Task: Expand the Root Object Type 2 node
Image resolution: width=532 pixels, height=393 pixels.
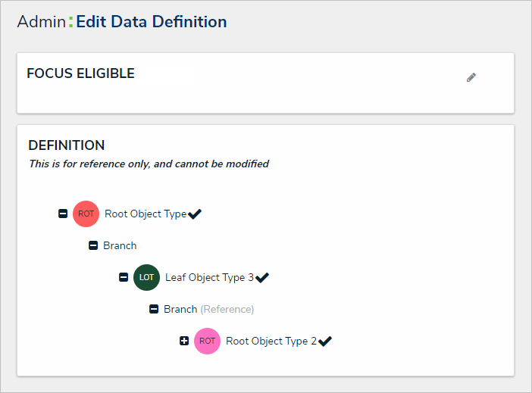Action: (184, 341)
